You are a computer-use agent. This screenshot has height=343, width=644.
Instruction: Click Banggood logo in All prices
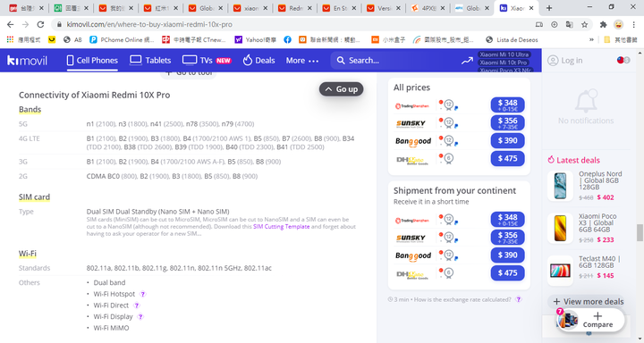[x=413, y=141]
